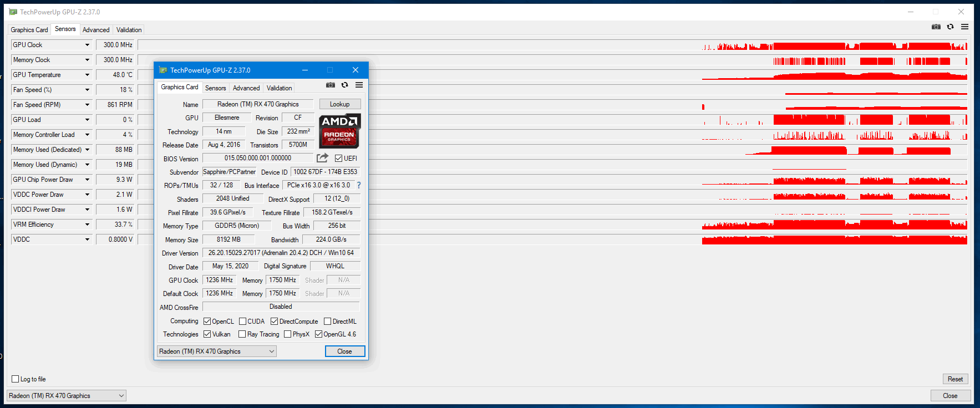Click the GPU Temperature sensor graph
The image size is (980, 408).
[552, 75]
